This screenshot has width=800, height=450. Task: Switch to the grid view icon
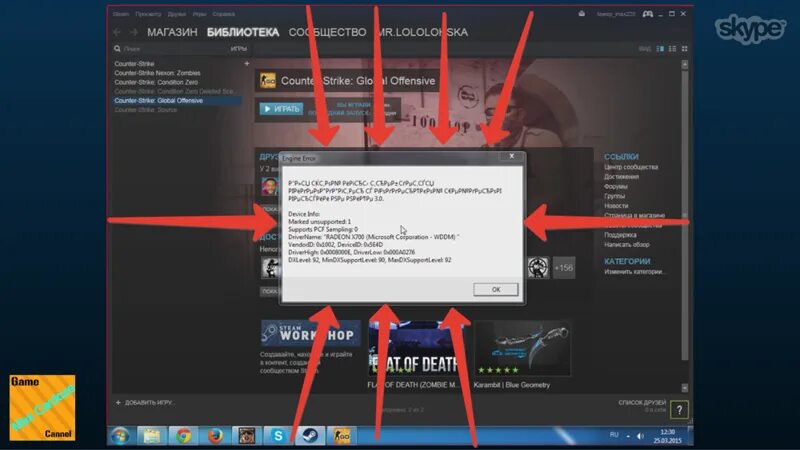[x=685, y=48]
